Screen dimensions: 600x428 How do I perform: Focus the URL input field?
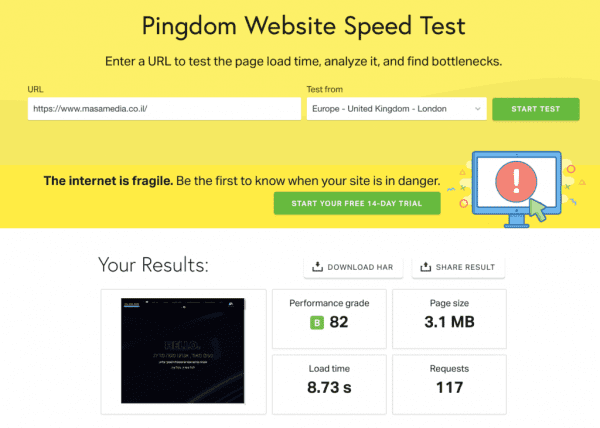165,108
